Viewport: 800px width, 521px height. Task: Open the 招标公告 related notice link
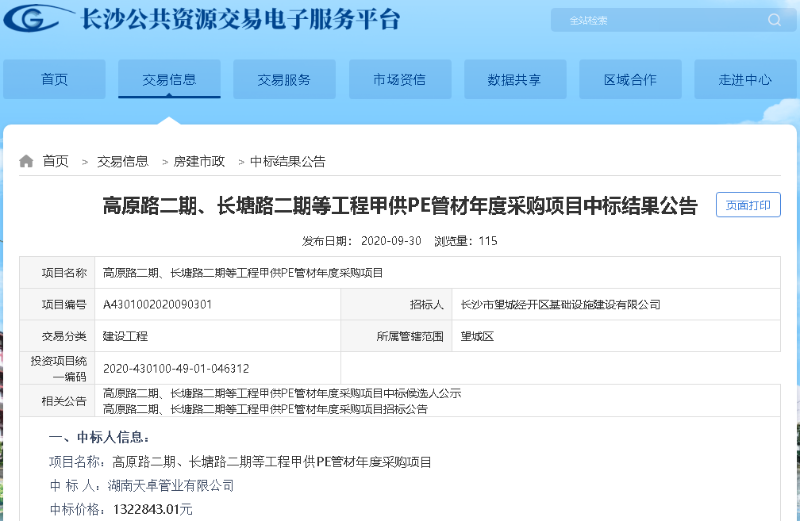tap(265, 409)
